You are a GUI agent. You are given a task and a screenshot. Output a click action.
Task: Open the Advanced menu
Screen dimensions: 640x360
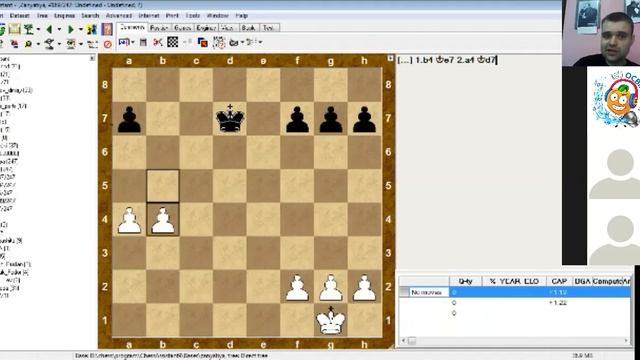click(x=119, y=16)
